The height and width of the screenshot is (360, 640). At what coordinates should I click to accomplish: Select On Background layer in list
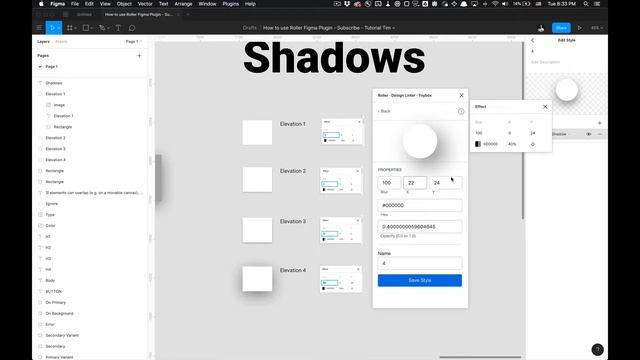59,313
